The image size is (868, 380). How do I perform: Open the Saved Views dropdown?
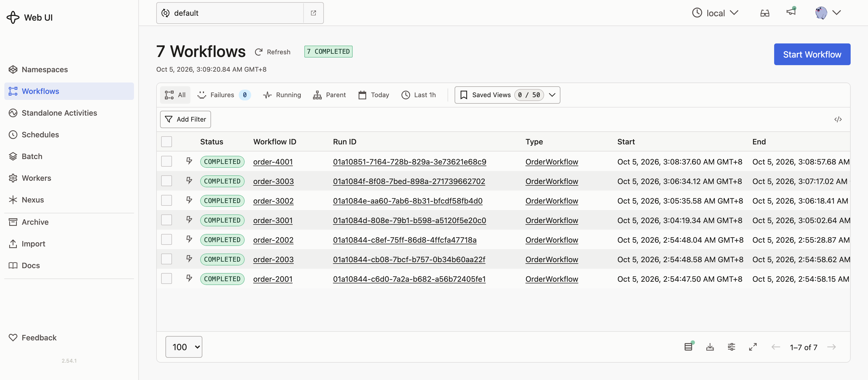(x=507, y=95)
